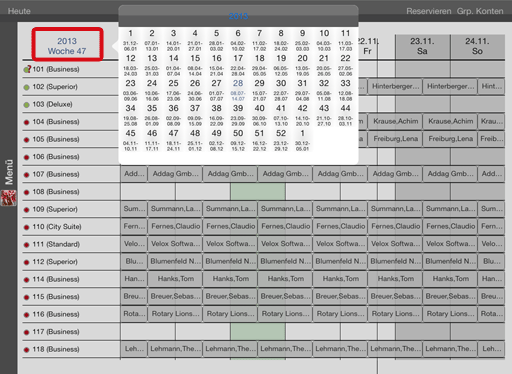512x374 pixels.
Task: Select the 23.11. Sa column header
Action: point(423,46)
